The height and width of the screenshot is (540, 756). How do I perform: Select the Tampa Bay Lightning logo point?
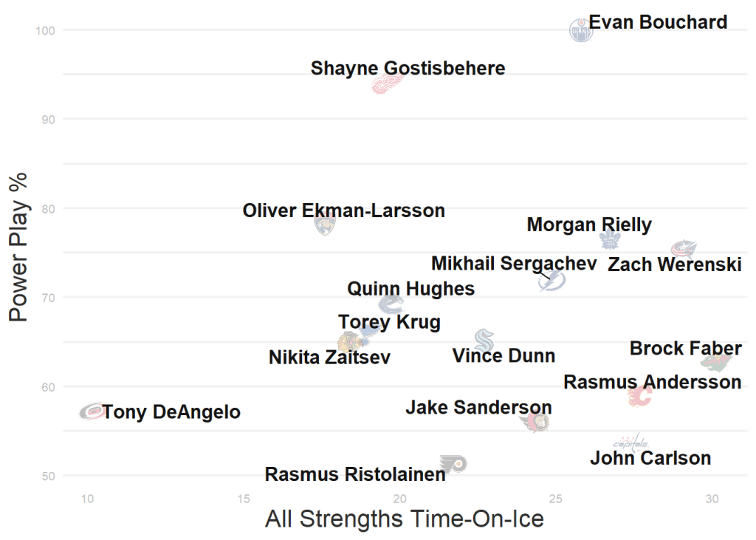(552, 281)
